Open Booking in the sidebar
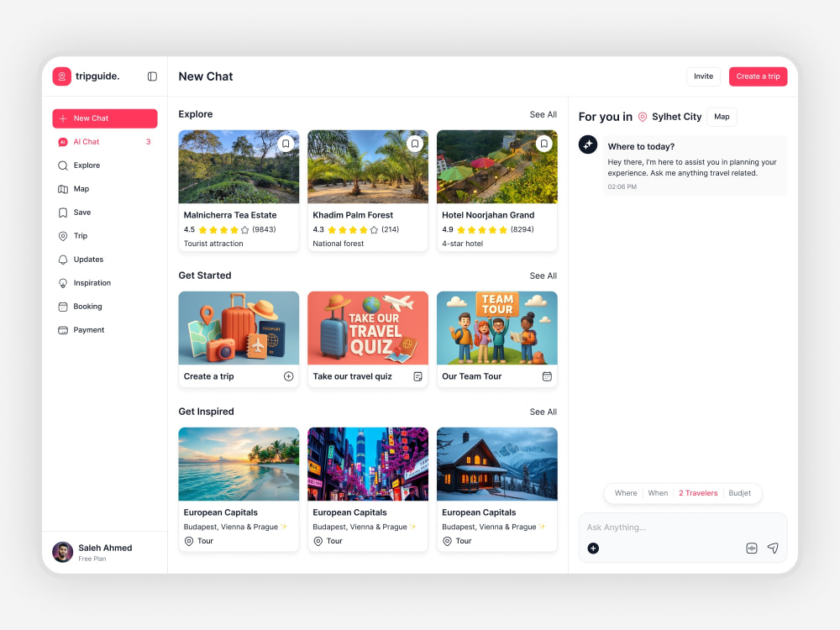Viewport: 840px width, 630px height. coord(105,307)
